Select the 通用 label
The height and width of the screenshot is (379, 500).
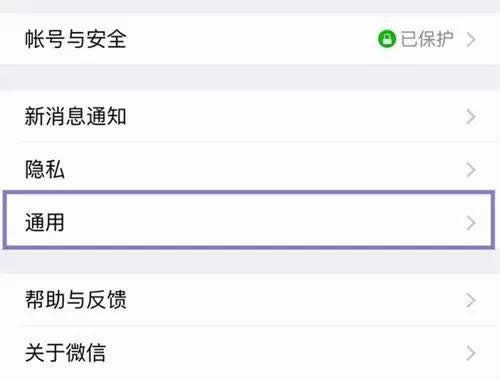click(x=45, y=222)
